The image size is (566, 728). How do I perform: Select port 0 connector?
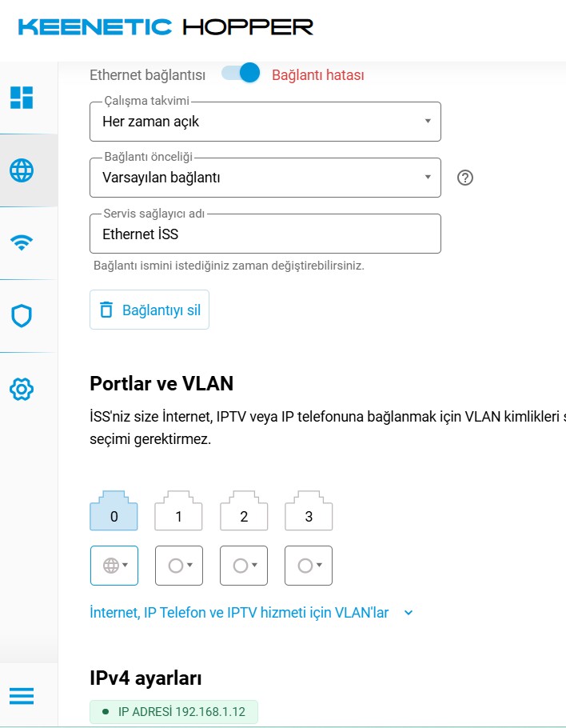click(x=114, y=510)
